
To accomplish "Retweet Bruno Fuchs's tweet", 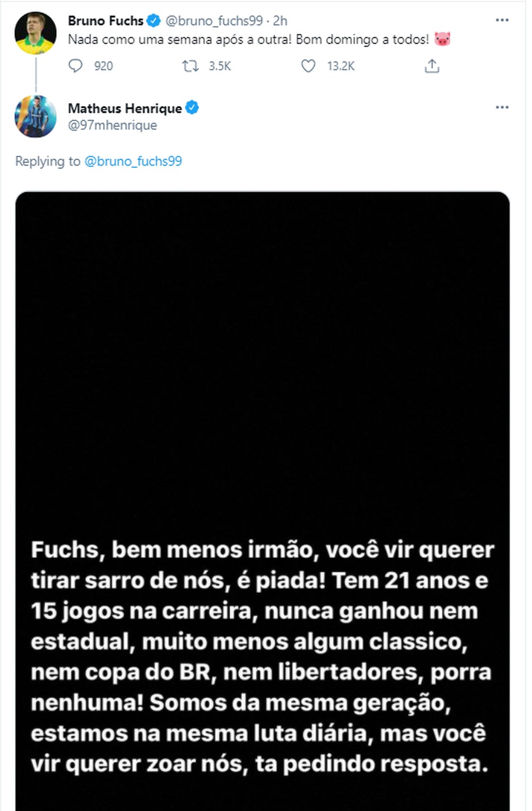I will [190, 66].
